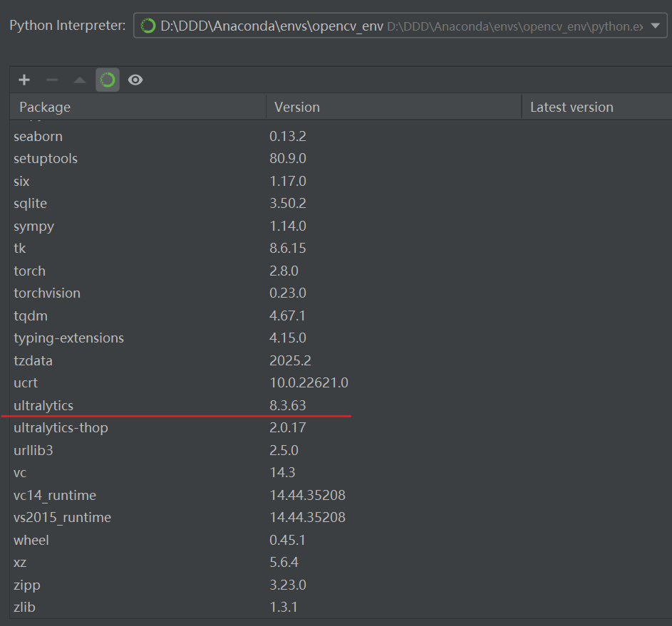Select the six package row
Viewport: 672px width, 626px height.
click(341, 181)
